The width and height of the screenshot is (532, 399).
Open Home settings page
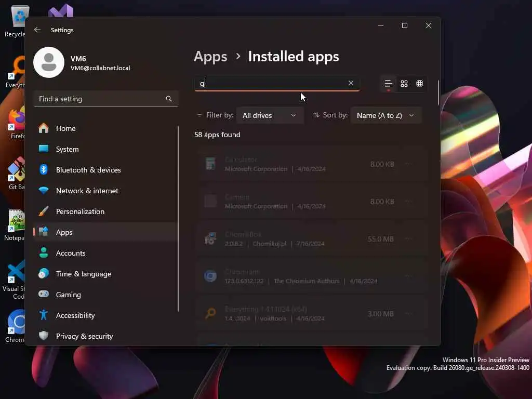tap(105, 128)
